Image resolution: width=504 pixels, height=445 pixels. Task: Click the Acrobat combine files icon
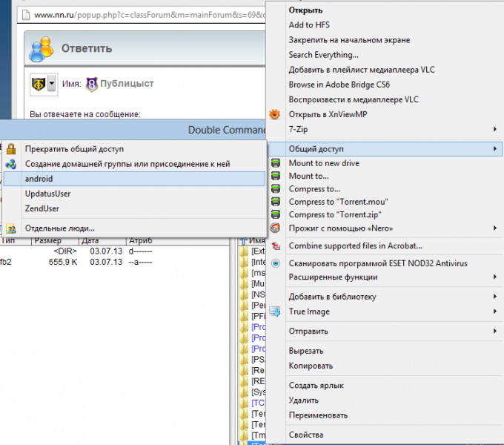275,246
